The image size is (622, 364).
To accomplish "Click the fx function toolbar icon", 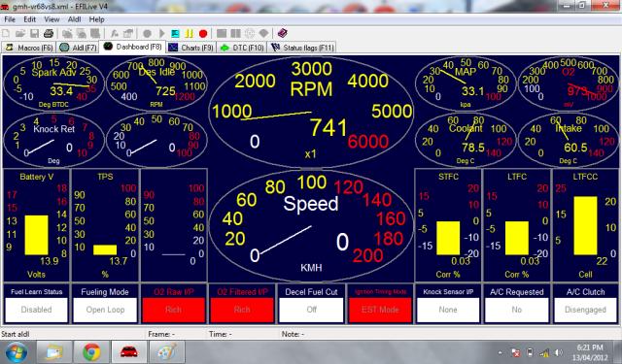I will click(x=115, y=34).
